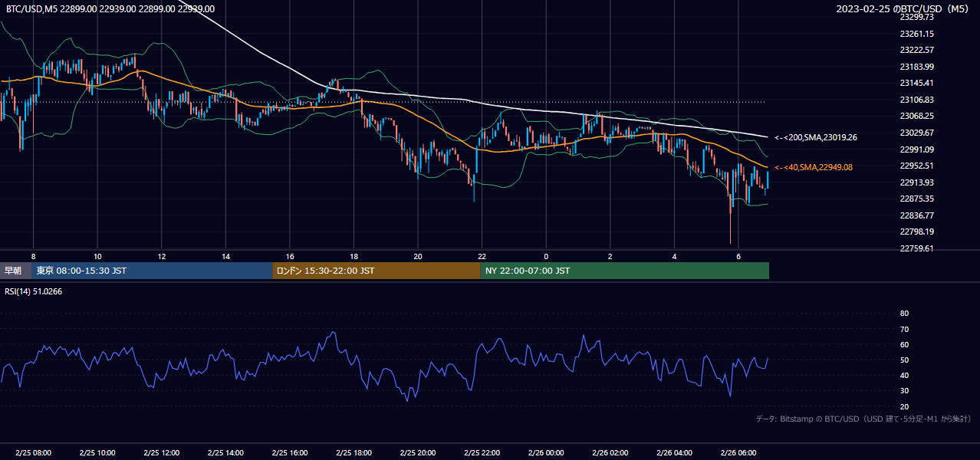This screenshot has height=460, width=980.
Task: Click RSI scale value 30
Action: coord(904,391)
